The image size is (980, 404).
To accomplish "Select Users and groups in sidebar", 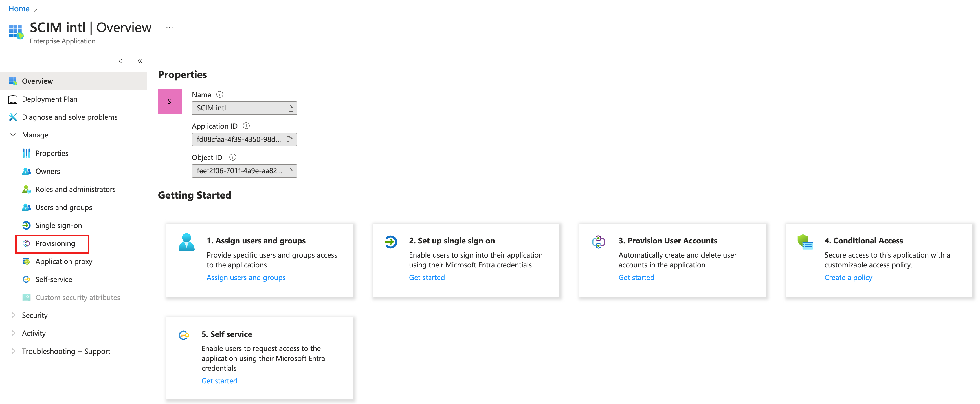I will (x=63, y=208).
